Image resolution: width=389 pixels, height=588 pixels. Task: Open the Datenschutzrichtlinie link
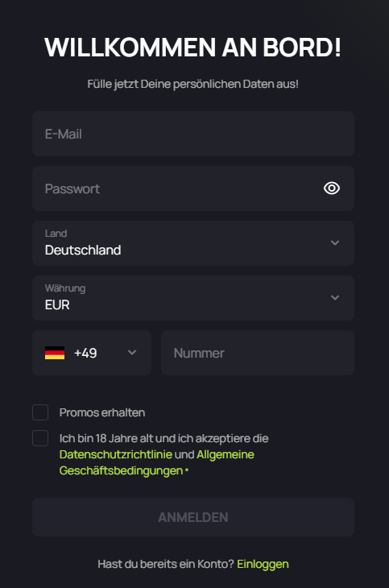click(116, 454)
